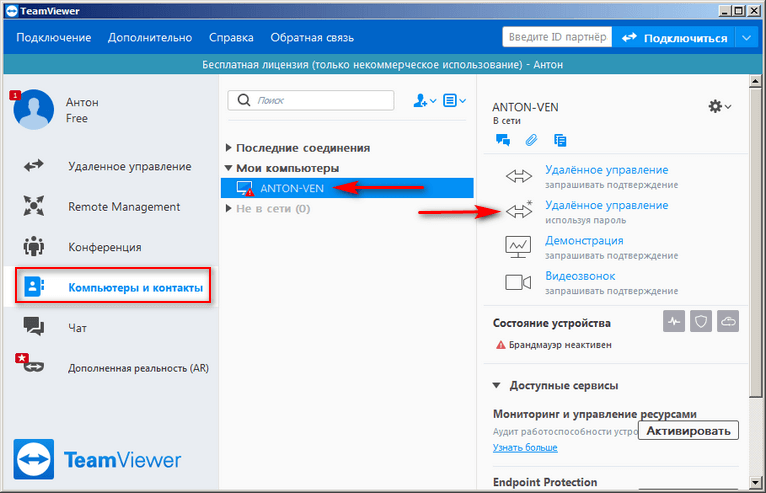Image resolution: width=766 pixels, height=493 pixels.
Task: Click the Активировать button
Action: pyautogui.click(x=688, y=430)
